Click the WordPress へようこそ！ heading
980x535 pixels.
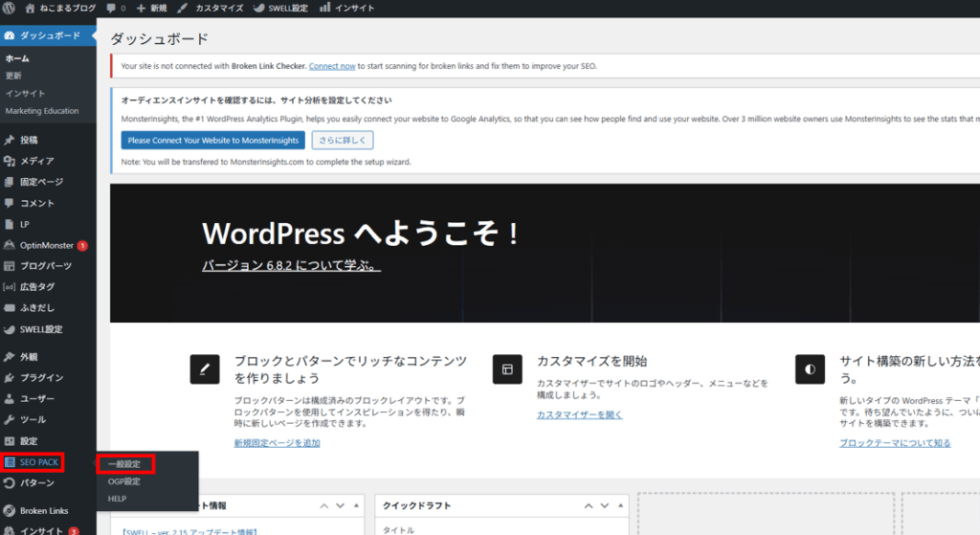(361, 234)
